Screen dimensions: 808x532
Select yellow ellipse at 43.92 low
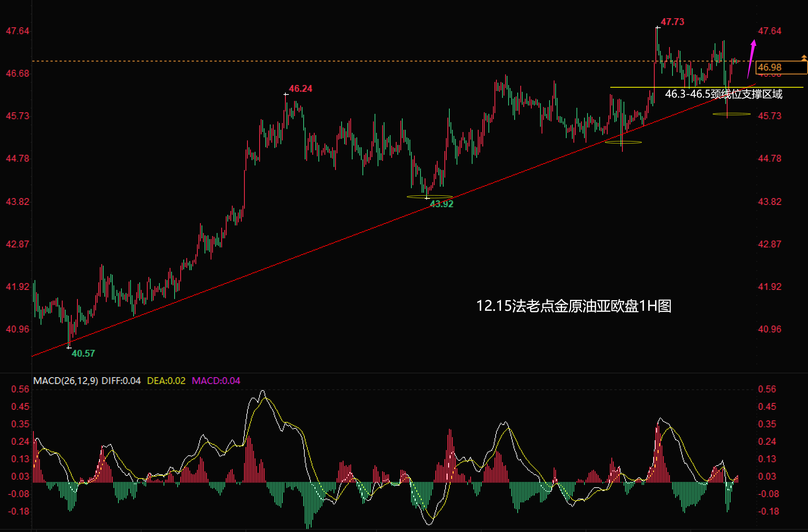pos(429,197)
